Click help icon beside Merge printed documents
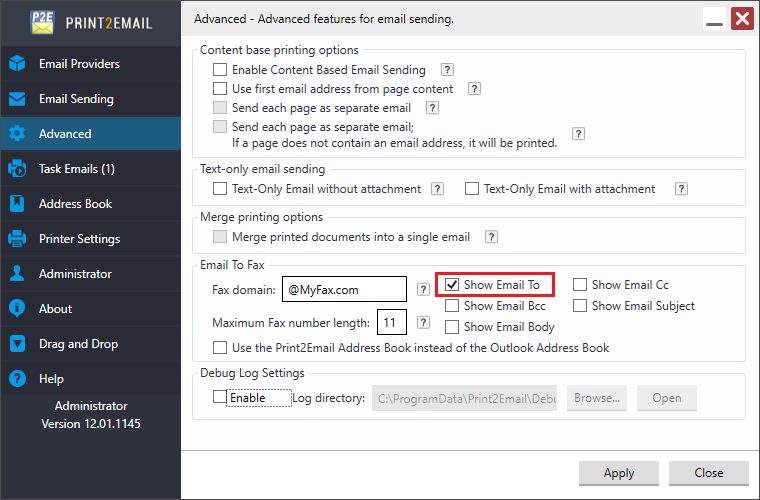This screenshot has height=500, width=760. pos(491,237)
